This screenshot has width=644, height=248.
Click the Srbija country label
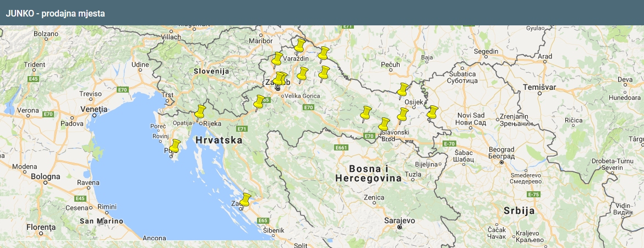(x=519, y=211)
